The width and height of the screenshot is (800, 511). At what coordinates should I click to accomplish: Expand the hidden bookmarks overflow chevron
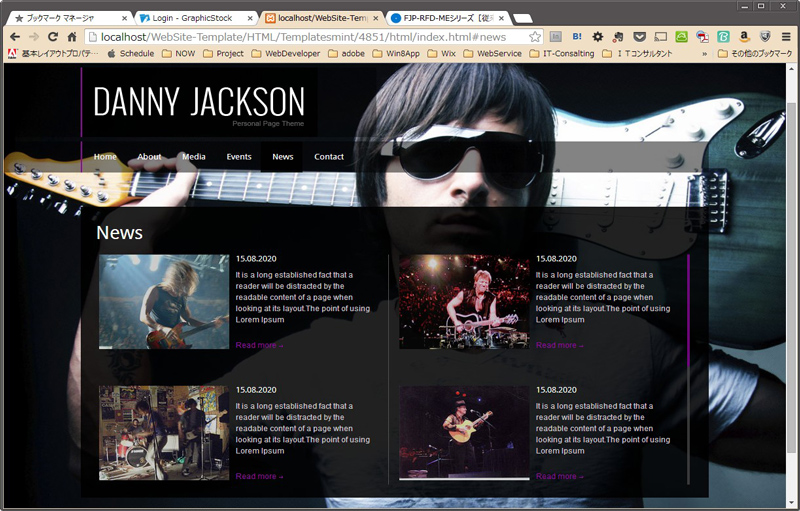[x=707, y=53]
